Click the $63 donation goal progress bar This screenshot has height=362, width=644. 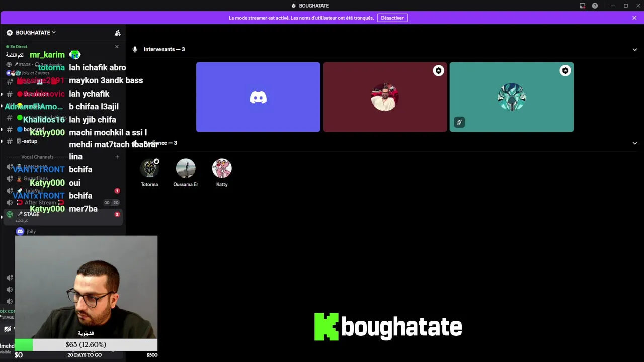click(x=86, y=345)
